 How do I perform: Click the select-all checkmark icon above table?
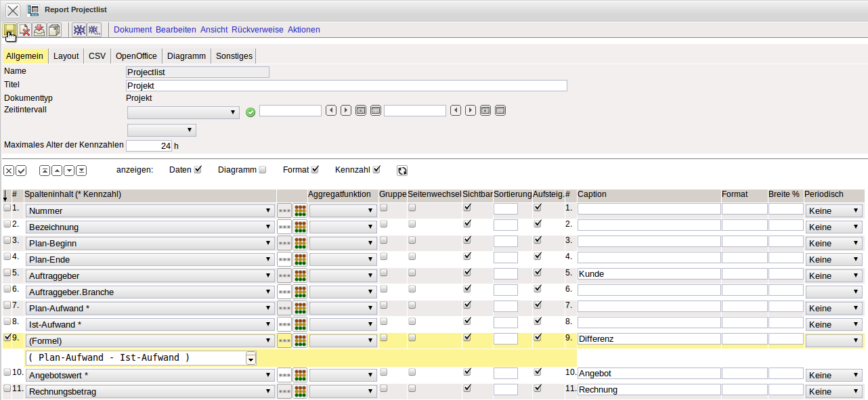[21, 171]
